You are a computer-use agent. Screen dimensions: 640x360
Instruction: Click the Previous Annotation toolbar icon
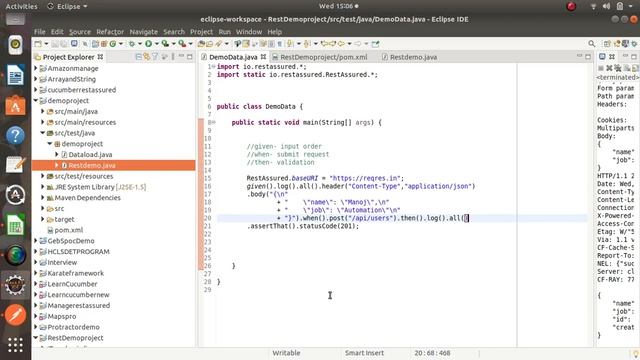[307, 44]
